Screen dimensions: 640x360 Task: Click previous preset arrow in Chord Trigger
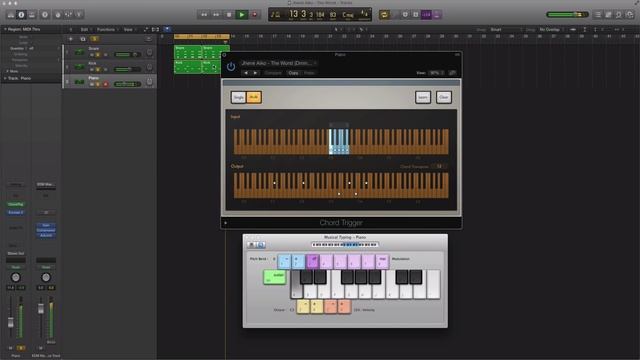click(246, 73)
